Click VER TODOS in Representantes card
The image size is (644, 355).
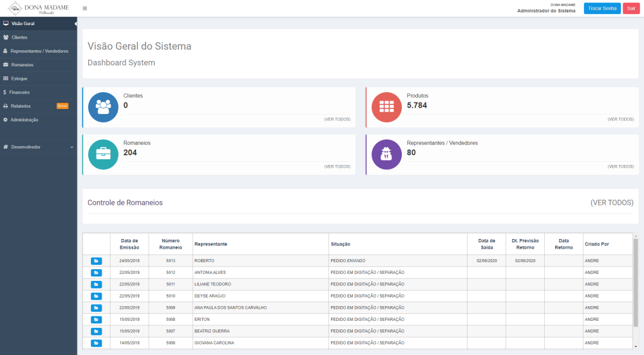click(621, 166)
